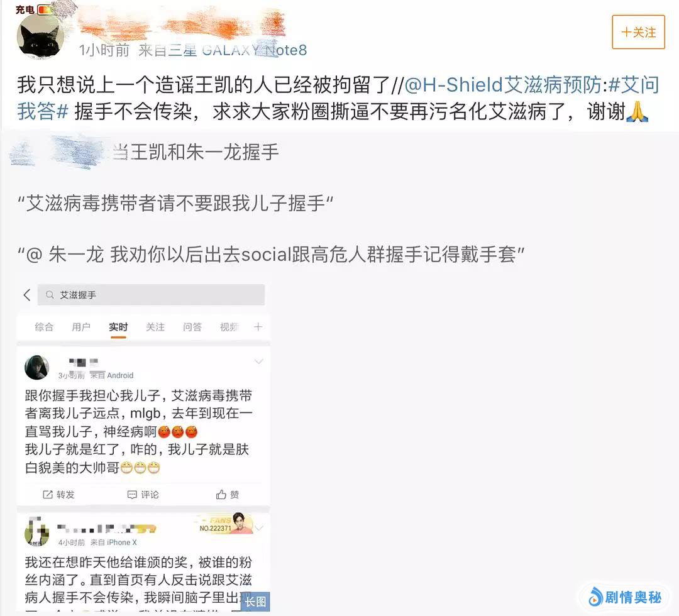Click the 艾滋握手 search field
The height and width of the screenshot is (616, 679).
pyautogui.click(x=151, y=295)
